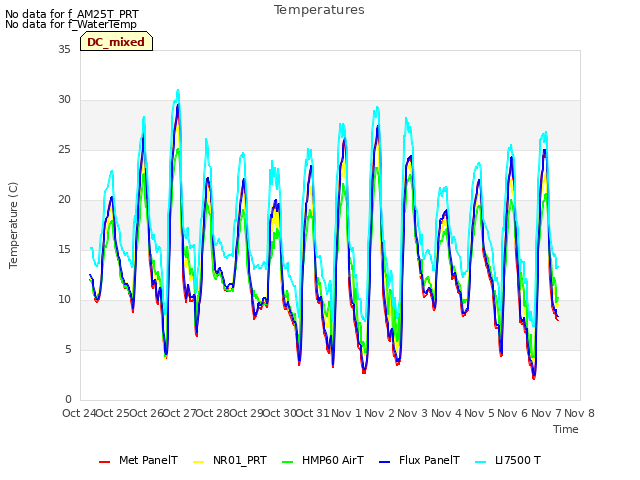640x480 pixels.
Task: Click the Nov 7 x-axis tick label
Action: click(546, 413)
